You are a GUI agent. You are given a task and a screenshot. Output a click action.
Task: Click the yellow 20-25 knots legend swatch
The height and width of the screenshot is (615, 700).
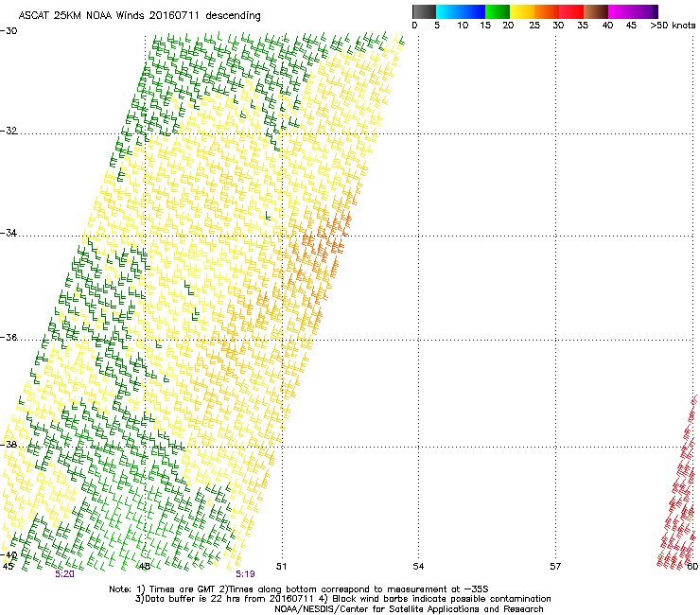pyautogui.click(x=522, y=11)
